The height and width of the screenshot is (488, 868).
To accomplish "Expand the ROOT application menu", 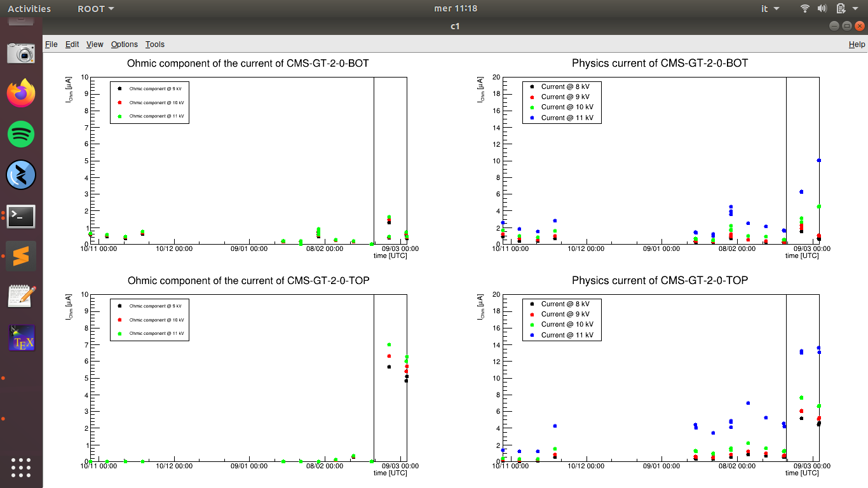I will [x=96, y=9].
